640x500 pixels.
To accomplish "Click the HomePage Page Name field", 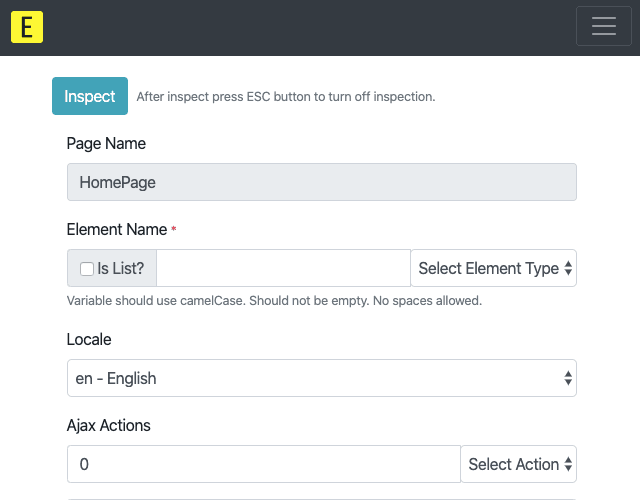I will (322, 182).
